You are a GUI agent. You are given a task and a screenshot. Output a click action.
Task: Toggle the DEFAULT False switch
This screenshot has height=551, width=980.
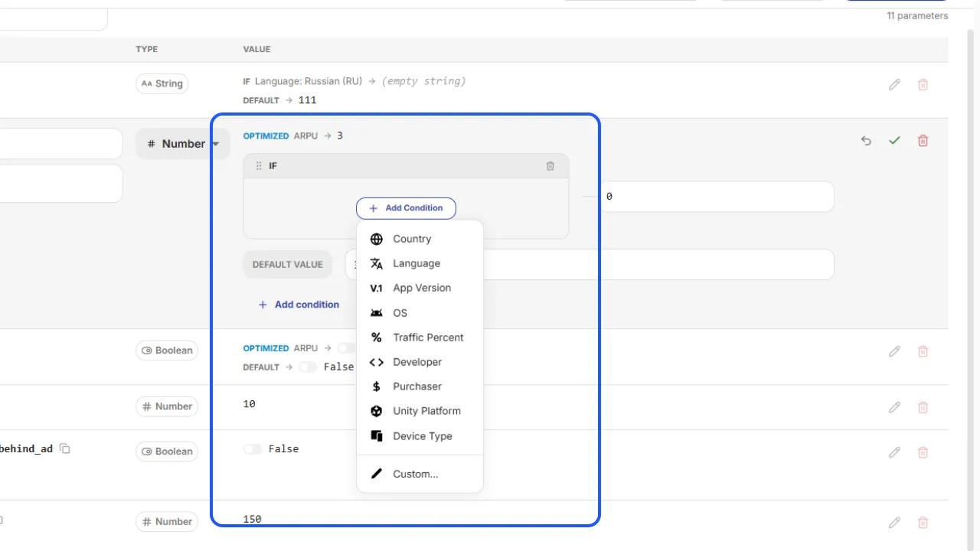pos(308,367)
